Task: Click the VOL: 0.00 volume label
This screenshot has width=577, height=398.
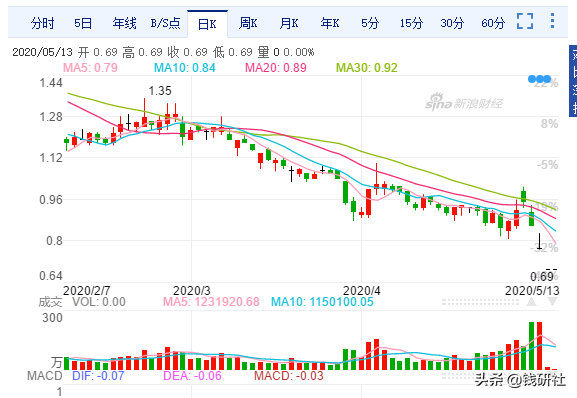Action: click(x=99, y=302)
